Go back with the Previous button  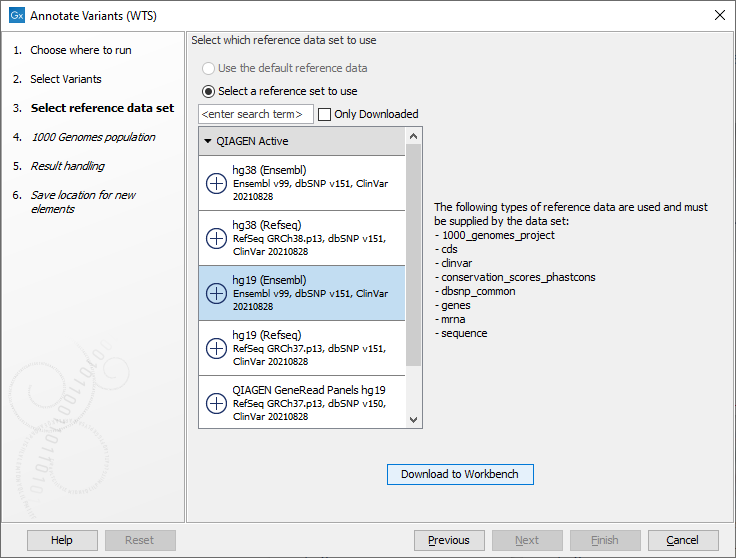click(x=449, y=540)
